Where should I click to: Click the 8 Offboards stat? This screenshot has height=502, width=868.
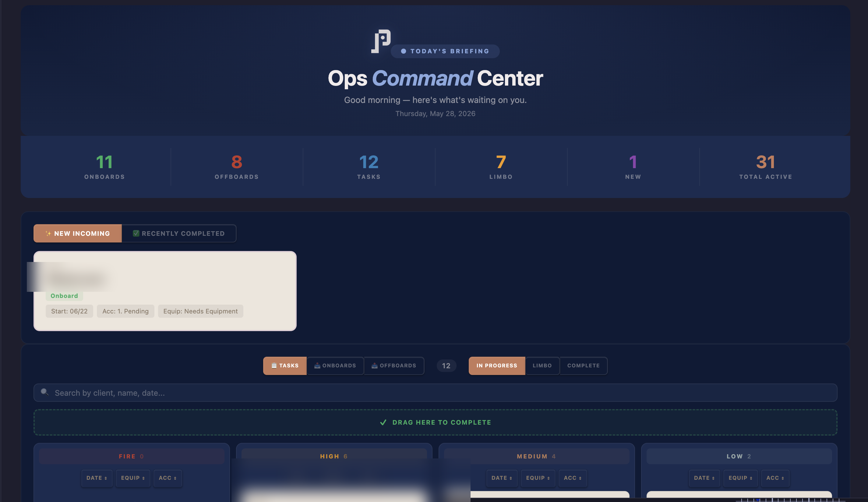(237, 167)
